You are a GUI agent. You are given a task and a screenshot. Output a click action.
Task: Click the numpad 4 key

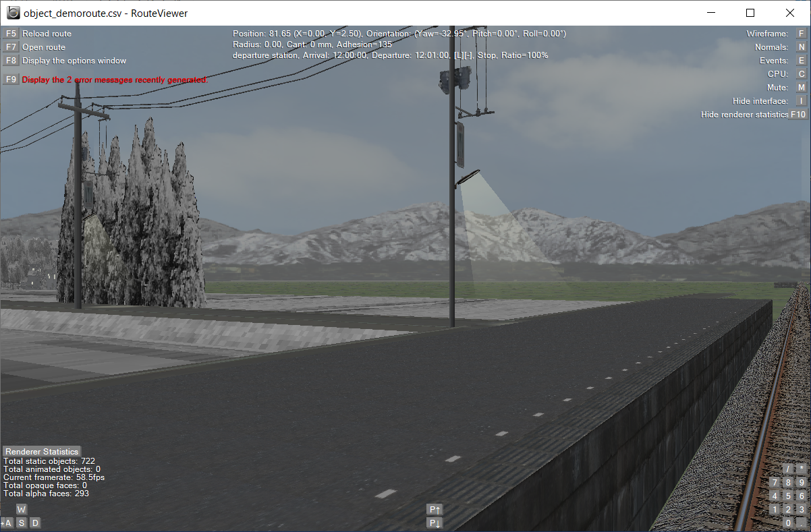click(775, 496)
